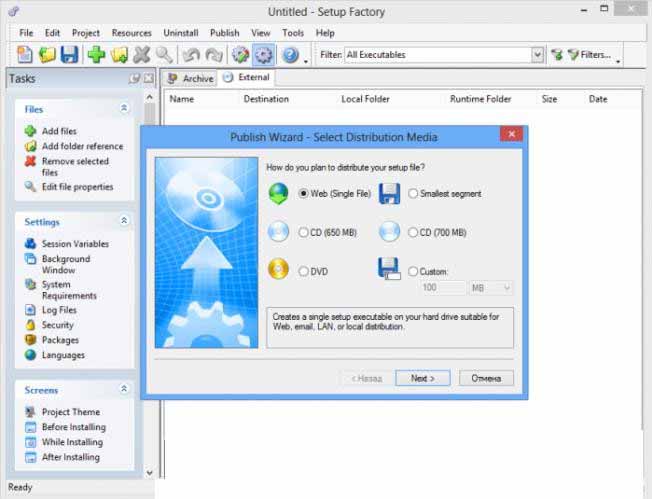652x499 pixels.
Task: Open System Requirements settings
Action: tap(69, 290)
